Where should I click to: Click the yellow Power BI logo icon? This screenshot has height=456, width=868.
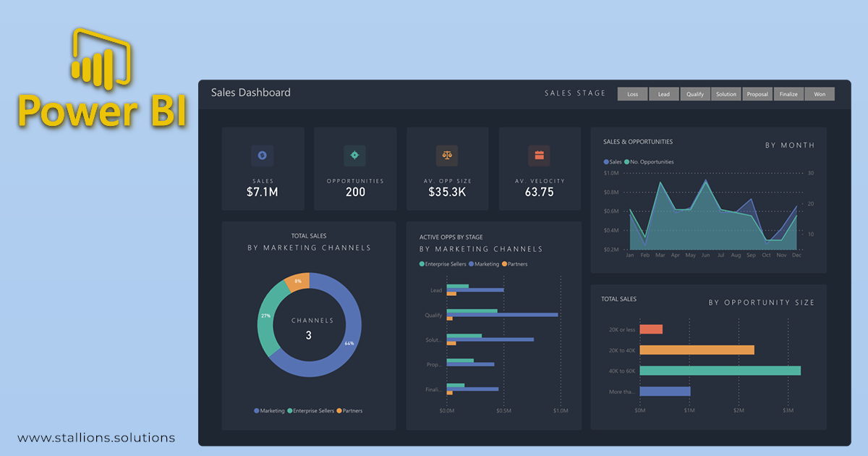click(x=101, y=60)
